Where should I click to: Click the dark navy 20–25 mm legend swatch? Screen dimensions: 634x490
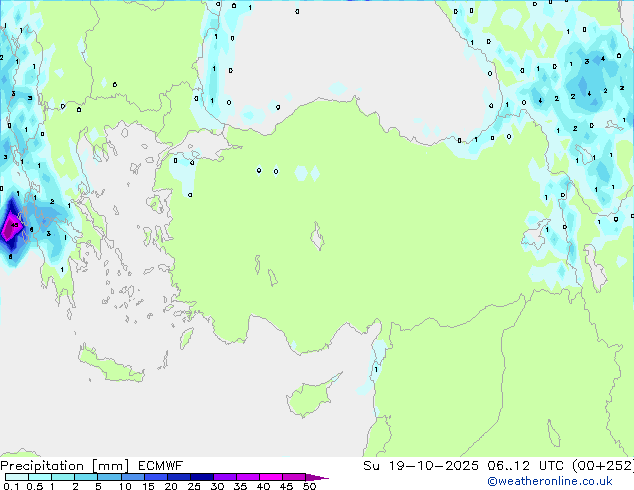pos(183,477)
